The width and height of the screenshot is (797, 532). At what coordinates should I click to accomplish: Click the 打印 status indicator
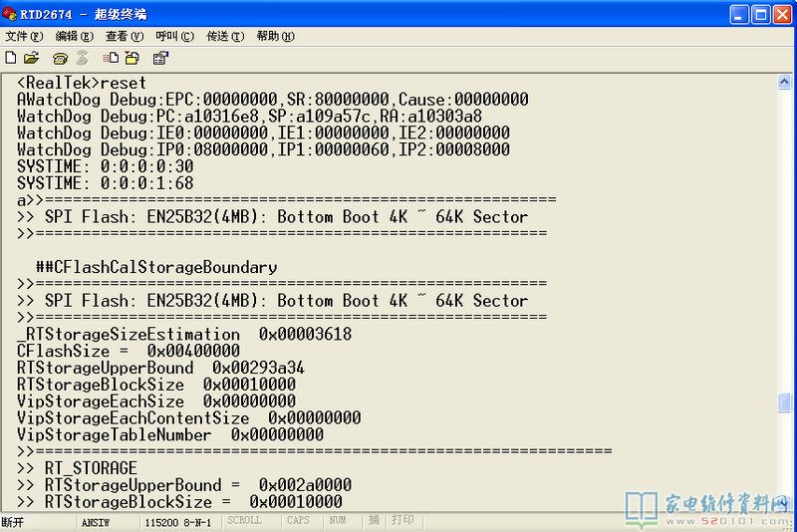(402, 520)
